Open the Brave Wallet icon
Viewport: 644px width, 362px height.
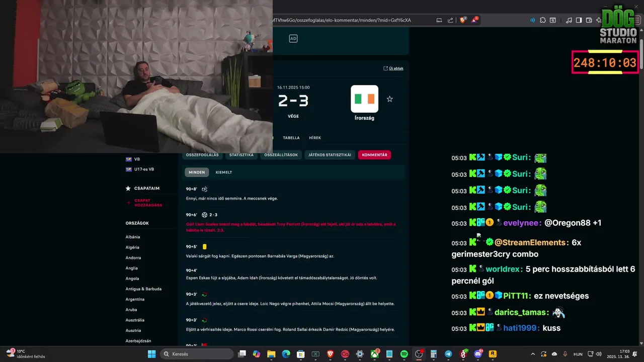click(x=589, y=20)
